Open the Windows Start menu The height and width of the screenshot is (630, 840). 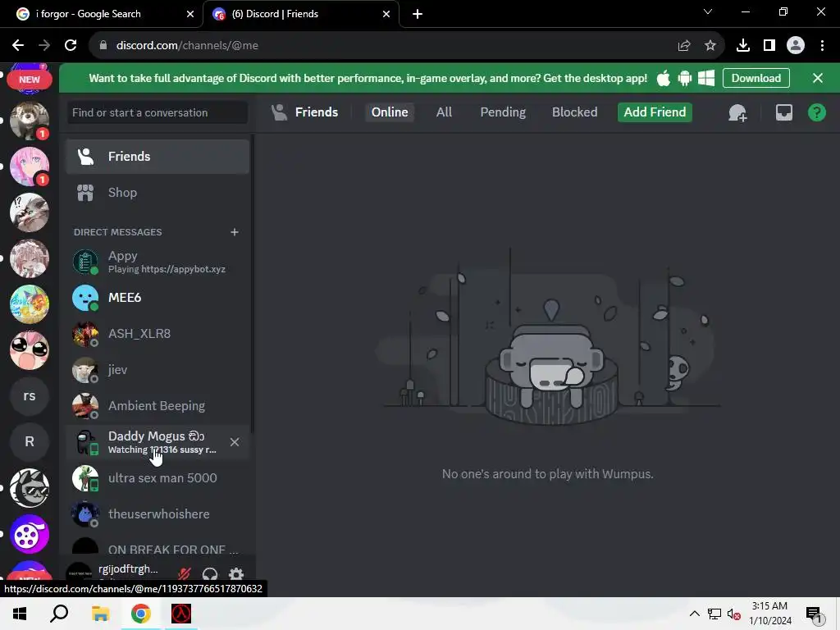click(20, 614)
